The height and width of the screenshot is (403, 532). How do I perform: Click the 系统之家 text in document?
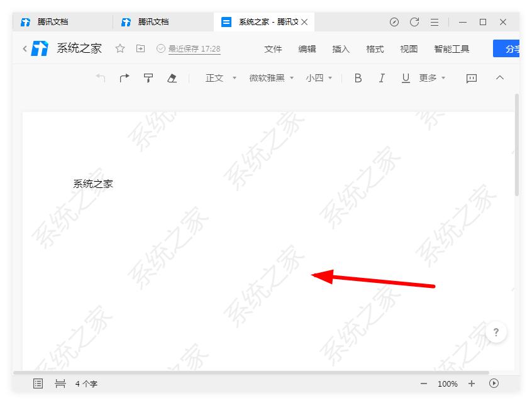(x=93, y=184)
